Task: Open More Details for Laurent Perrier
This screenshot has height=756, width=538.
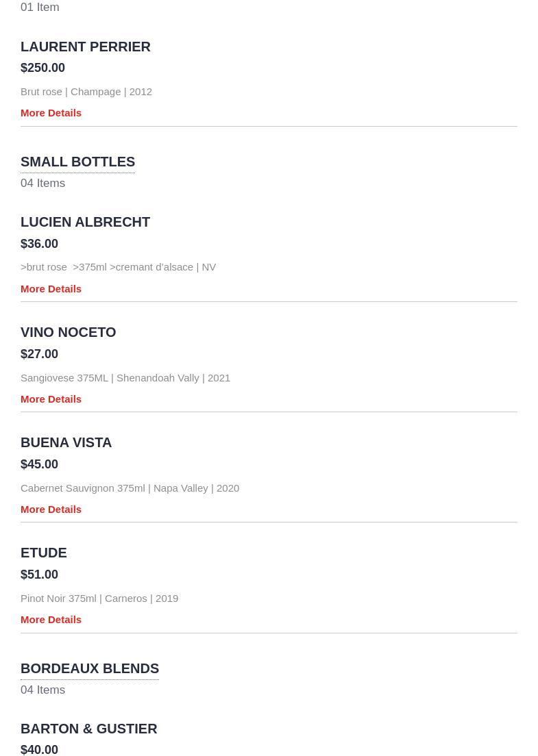Action: pos(51,113)
